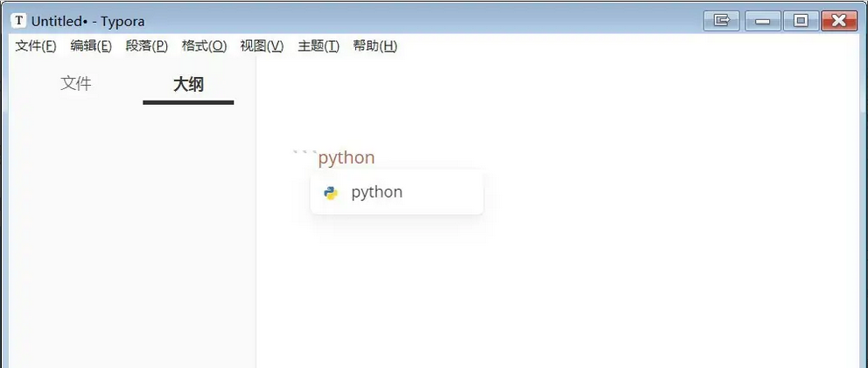
Task: Switch to the 文件 sidebar tab
Action: (76, 84)
